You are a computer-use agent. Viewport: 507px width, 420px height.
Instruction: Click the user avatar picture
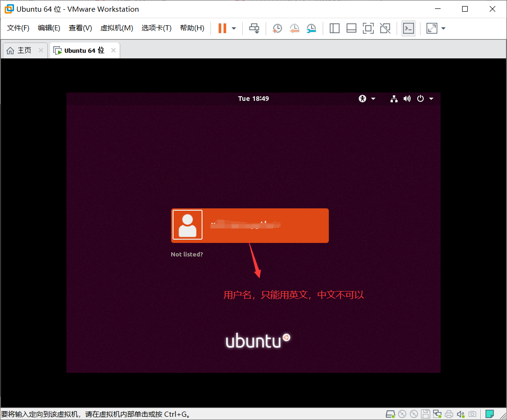click(188, 225)
